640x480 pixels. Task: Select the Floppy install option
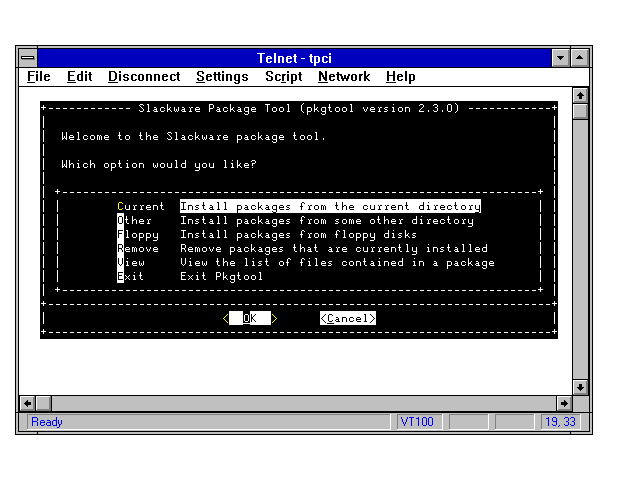pyautogui.click(x=137, y=235)
